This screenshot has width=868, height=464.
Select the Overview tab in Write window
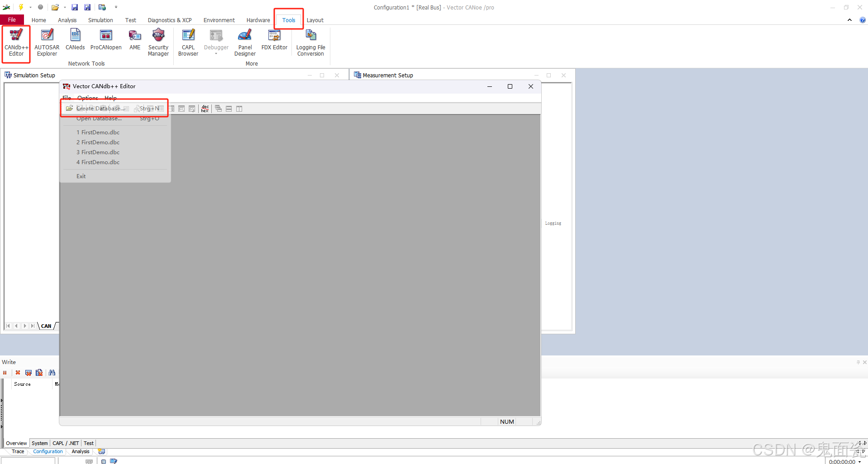16,443
